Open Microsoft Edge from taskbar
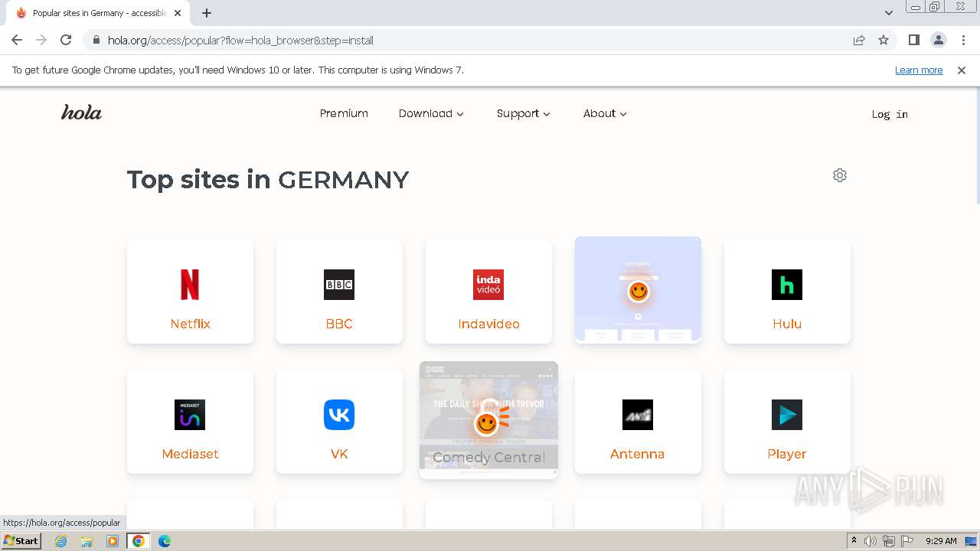Viewport: 980px width, 551px height. [x=164, y=541]
